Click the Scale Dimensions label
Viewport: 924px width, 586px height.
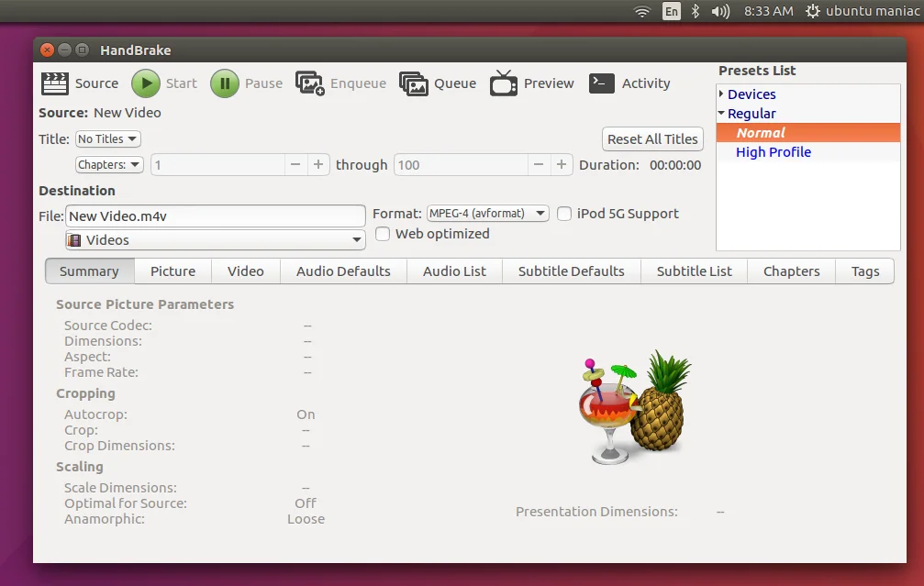[120, 488]
